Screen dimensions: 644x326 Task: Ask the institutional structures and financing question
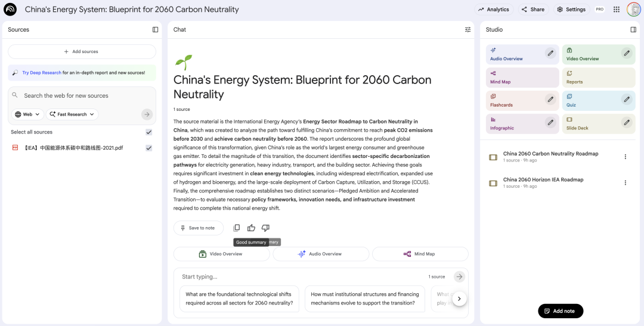coord(365,299)
